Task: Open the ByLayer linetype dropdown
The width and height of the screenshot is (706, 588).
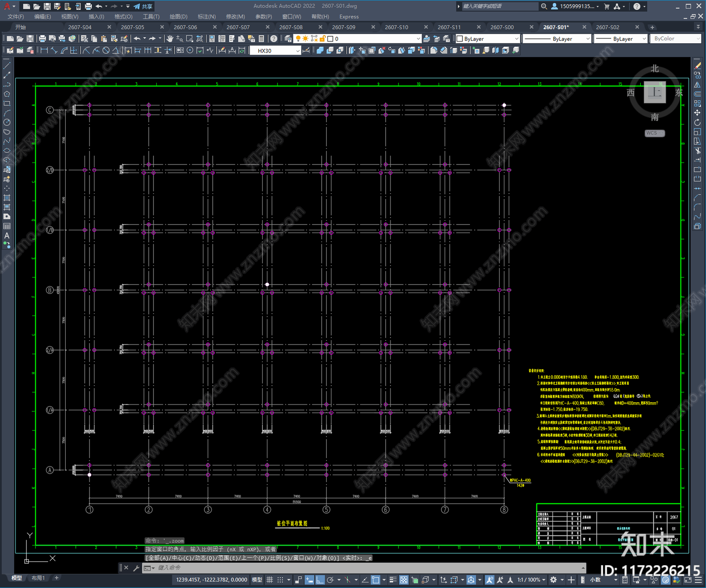Action: point(556,39)
